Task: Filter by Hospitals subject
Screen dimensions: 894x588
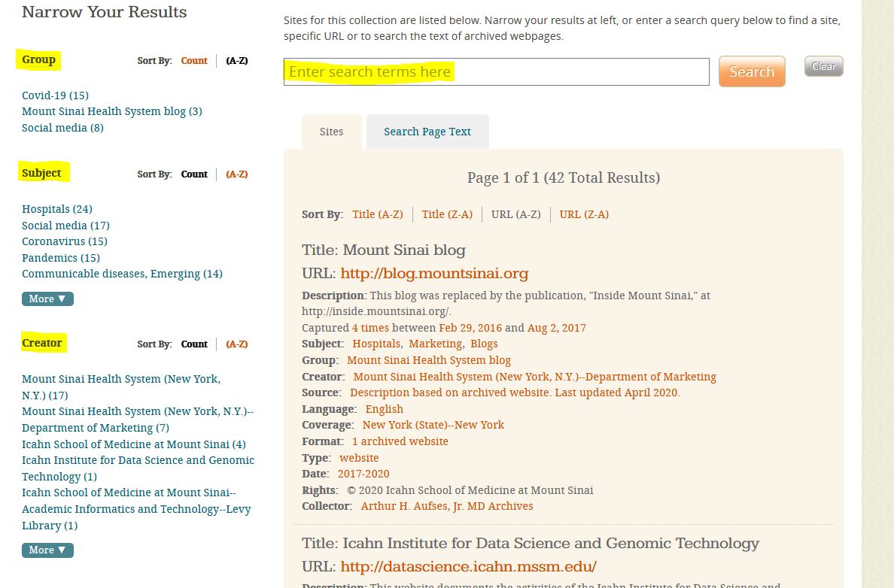Action: (x=56, y=209)
